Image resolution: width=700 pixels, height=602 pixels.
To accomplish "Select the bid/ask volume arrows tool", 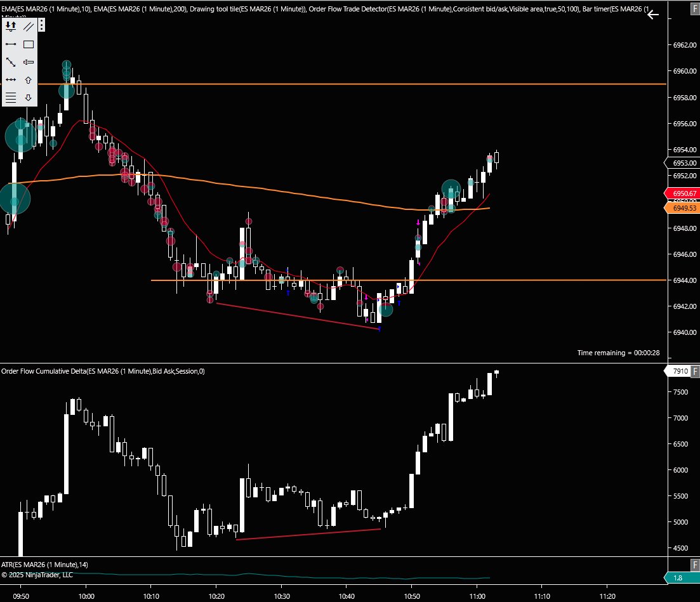I will [11, 26].
